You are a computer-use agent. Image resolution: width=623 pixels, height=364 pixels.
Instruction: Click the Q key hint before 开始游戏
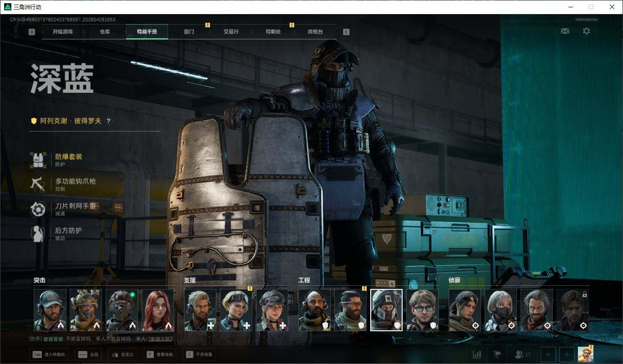[31, 32]
